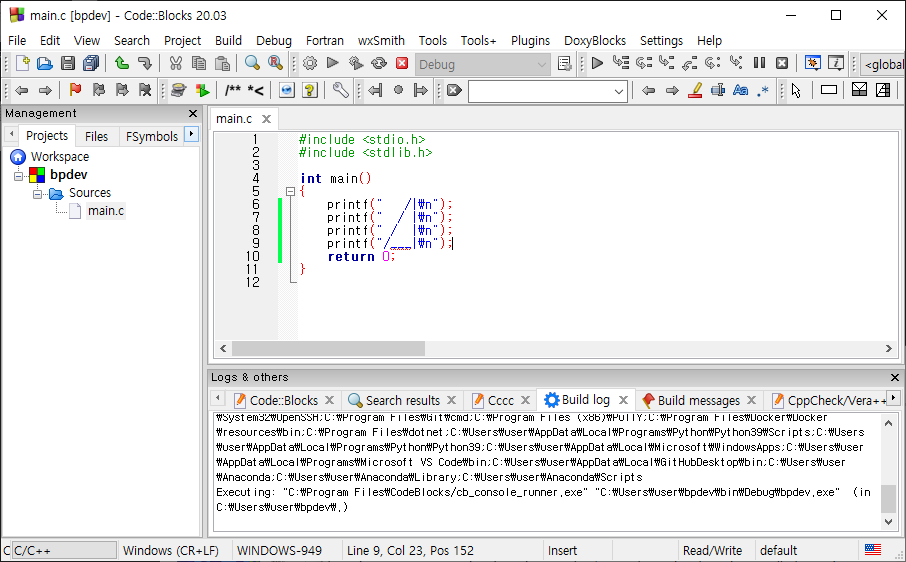This screenshot has width=906, height=562.
Task: Open wrench settings icon in toolbar
Action: (340, 90)
